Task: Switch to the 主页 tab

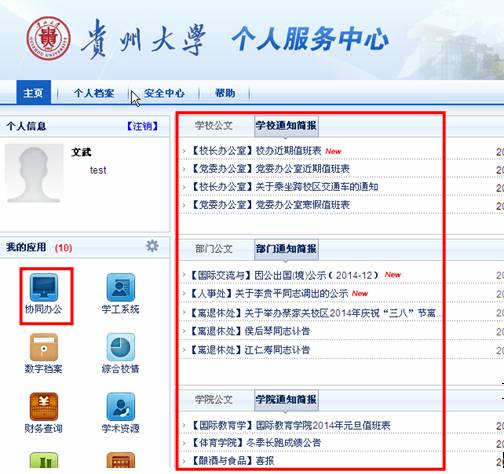Action: 34,92
